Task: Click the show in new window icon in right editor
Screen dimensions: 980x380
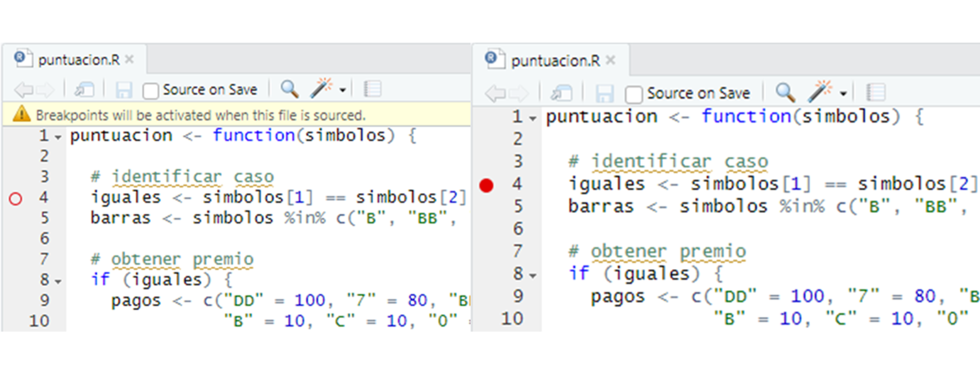Action: 561,93
